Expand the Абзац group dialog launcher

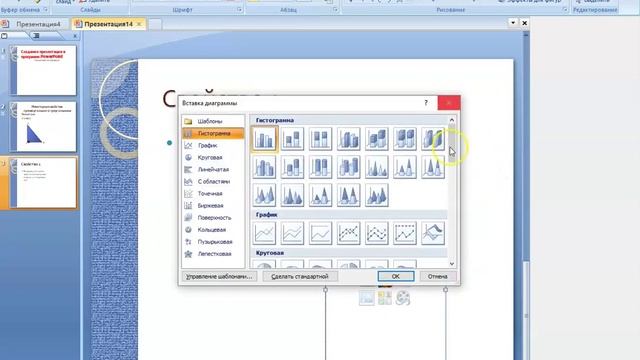(335, 9)
